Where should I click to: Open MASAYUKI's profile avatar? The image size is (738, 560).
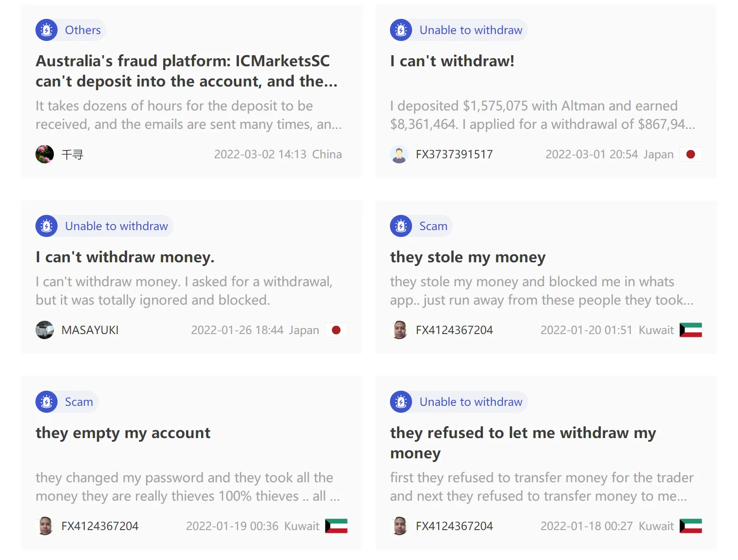click(45, 330)
